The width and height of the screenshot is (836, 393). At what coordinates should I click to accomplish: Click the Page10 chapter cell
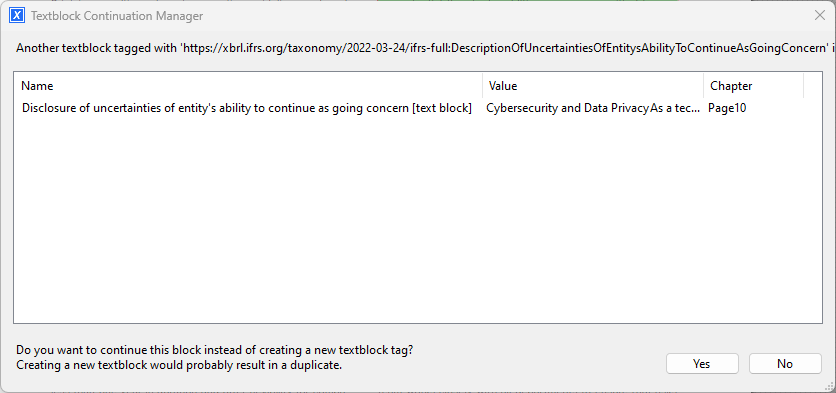[x=727, y=108]
